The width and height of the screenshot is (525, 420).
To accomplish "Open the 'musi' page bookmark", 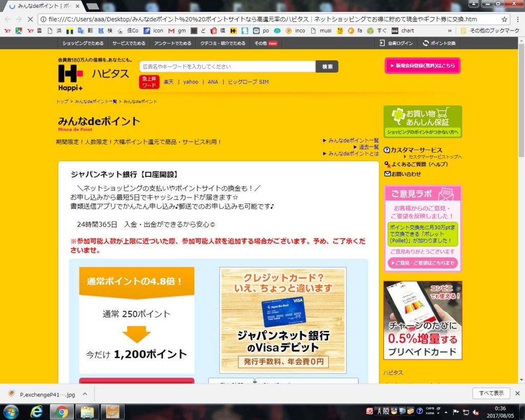I will (321, 30).
